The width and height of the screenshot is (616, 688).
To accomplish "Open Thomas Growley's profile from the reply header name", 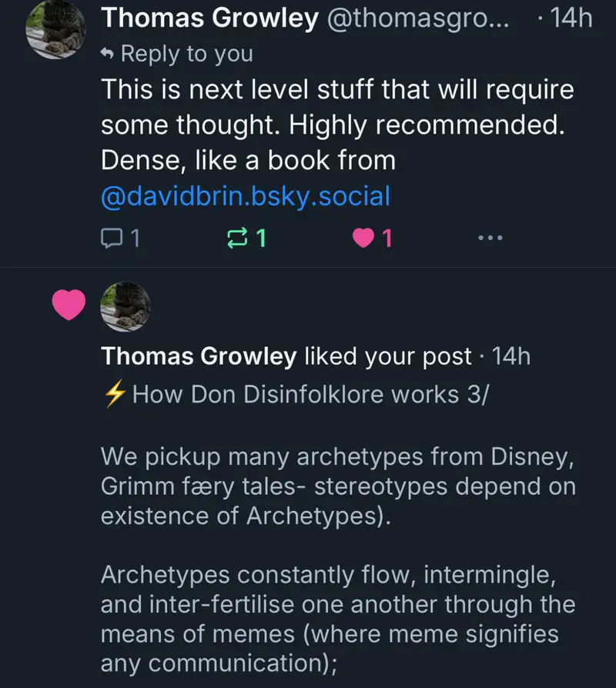I will click(210, 18).
